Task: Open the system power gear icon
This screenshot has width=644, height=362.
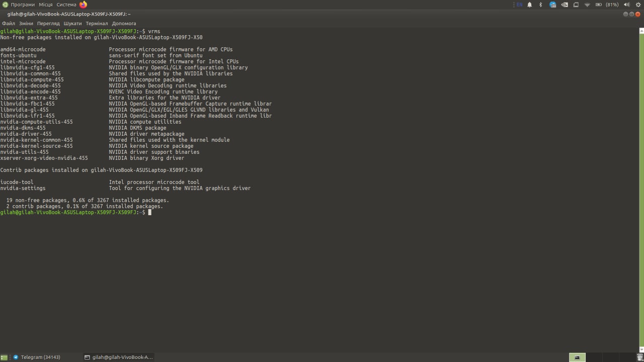Action: pyautogui.click(x=638, y=5)
